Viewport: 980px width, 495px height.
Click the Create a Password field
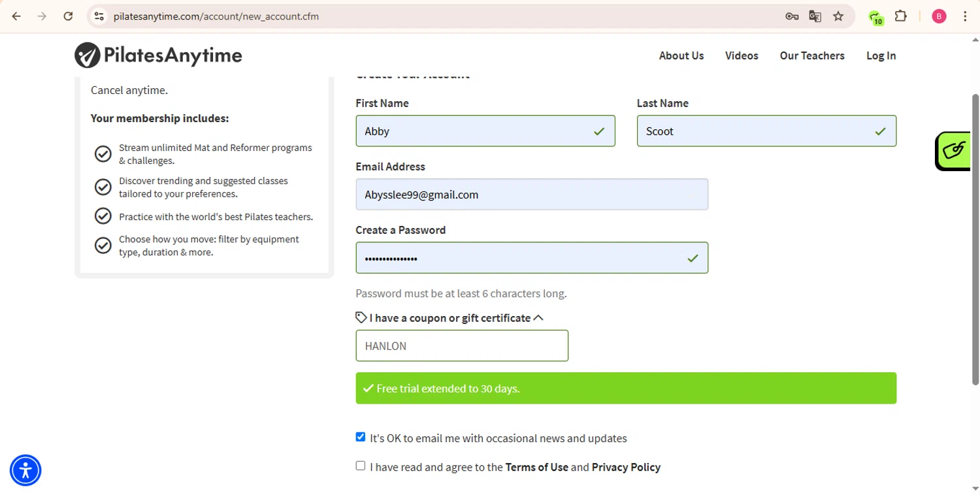pyautogui.click(x=532, y=258)
